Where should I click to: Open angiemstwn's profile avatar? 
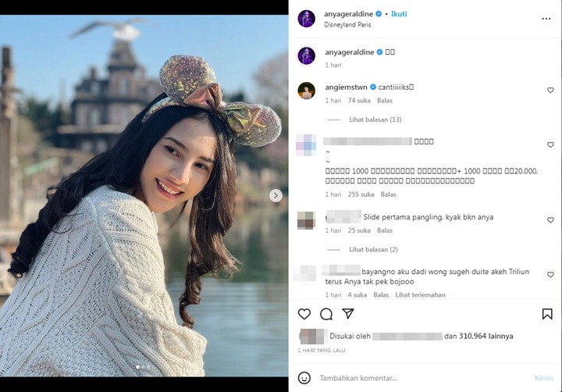tap(307, 91)
